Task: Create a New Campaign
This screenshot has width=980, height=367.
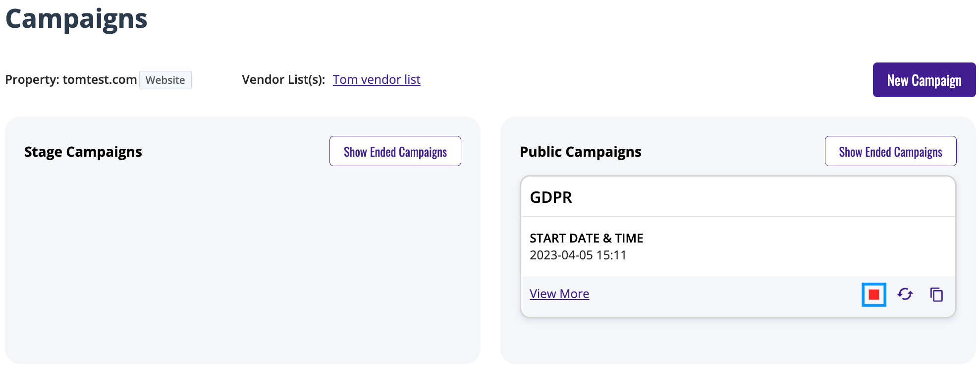Action: click(x=924, y=80)
